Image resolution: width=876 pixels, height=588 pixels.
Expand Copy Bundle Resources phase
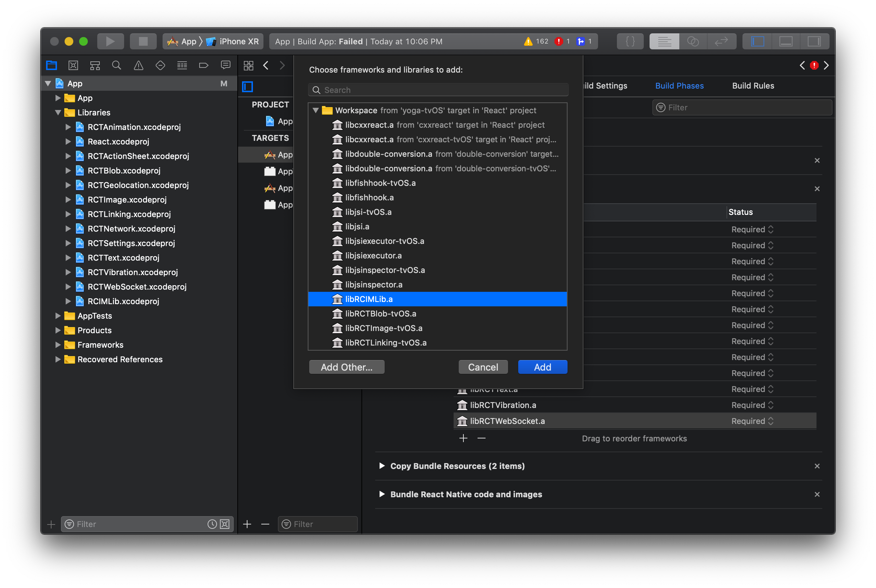click(x=382, y=466)
